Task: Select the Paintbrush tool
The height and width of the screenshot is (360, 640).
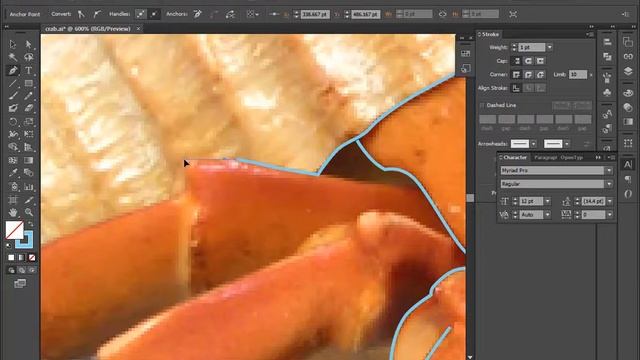Action: [13, 96]
